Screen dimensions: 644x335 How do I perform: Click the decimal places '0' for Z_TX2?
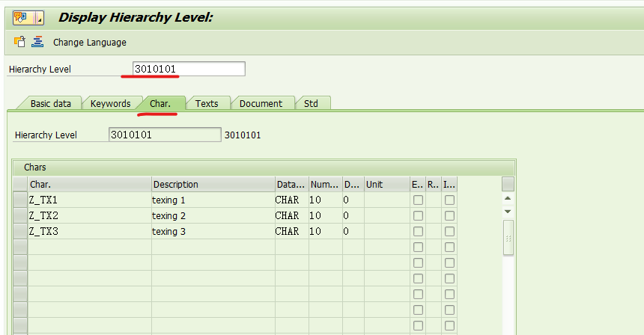353,215
